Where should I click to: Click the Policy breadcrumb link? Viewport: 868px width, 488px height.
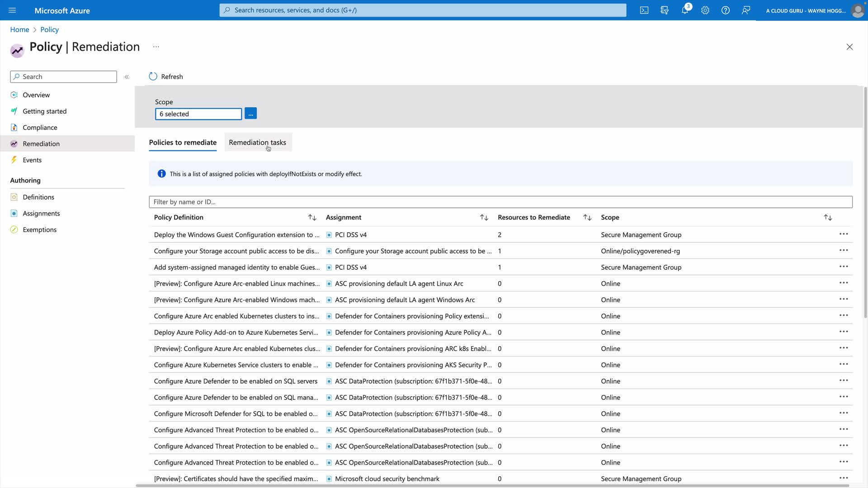(x=49, y=29)
